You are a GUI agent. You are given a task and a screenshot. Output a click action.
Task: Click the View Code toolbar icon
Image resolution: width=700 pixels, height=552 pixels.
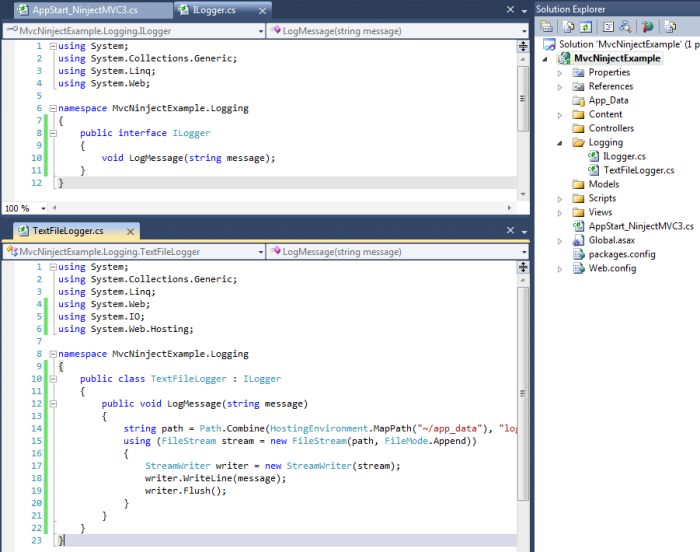[x=608, y=27]
